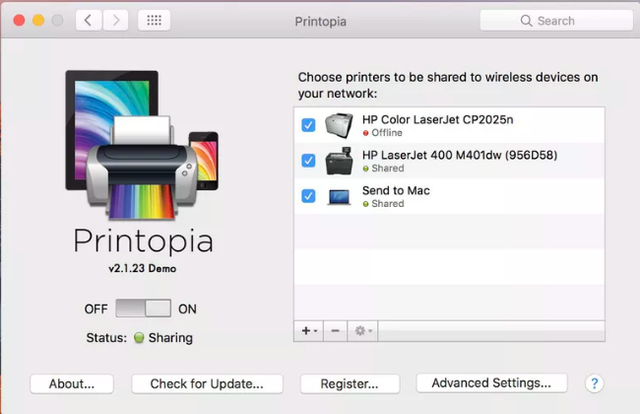Uncheck HP Color LaserJet CP2025n sharing
The height and width of the screenshot is (414, 640).
pyautogui.click(x=308, y=125)
